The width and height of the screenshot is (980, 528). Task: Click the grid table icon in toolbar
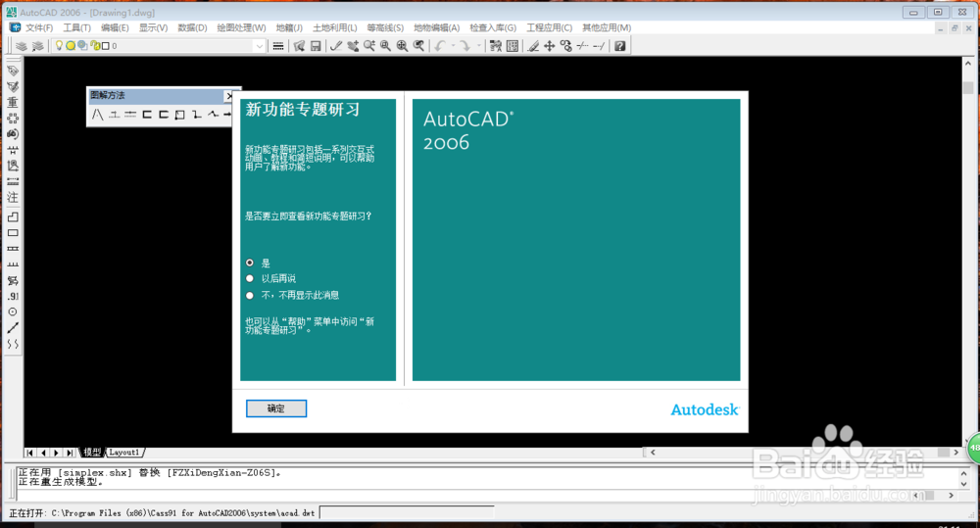point(513,46)
